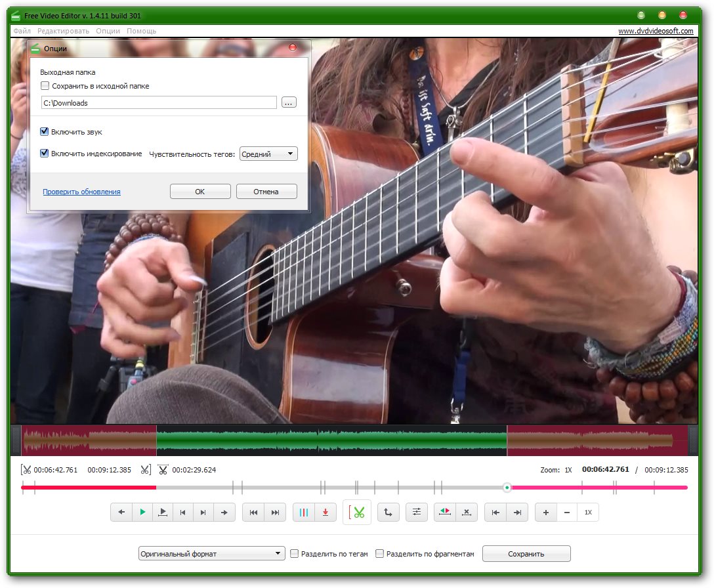The image size is (714, 588).
Task: Reset zoom with the 1X button
Action: (588, 513)
